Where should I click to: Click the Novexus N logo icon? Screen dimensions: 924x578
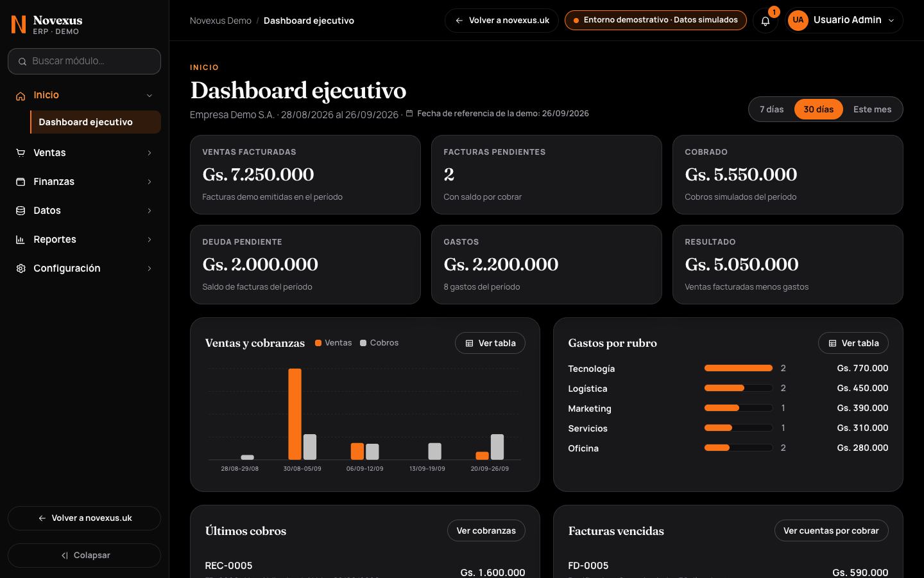pos(19,24)
